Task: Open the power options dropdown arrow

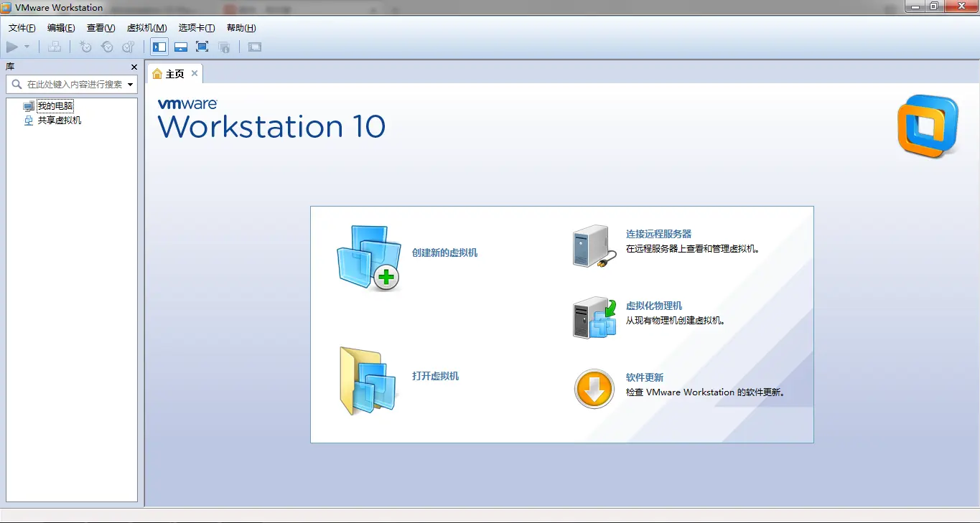Action: tap(27, 47)
